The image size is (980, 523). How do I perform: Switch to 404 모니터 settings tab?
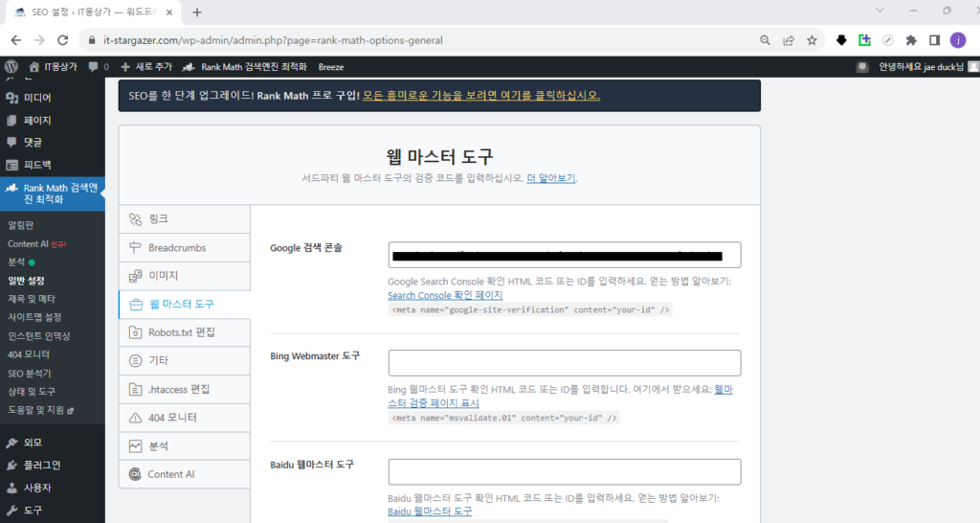(185, 418)
